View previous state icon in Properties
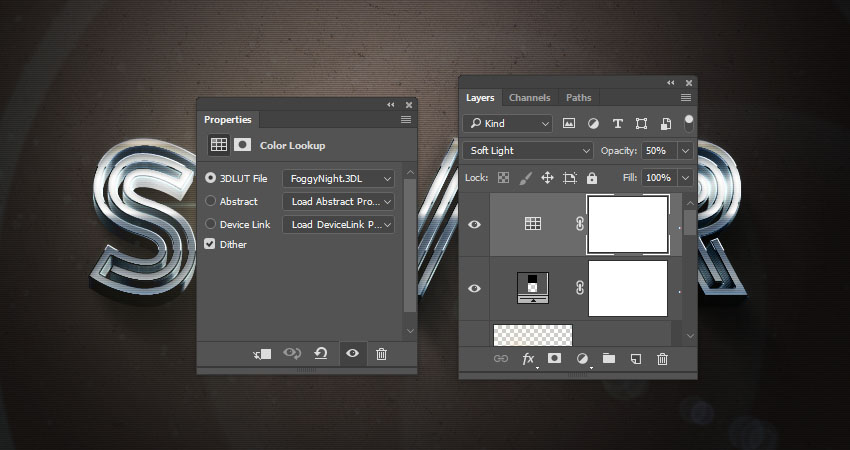Image resolution: width=850 pixels, height=450 pixels. [x=292, y=354]
